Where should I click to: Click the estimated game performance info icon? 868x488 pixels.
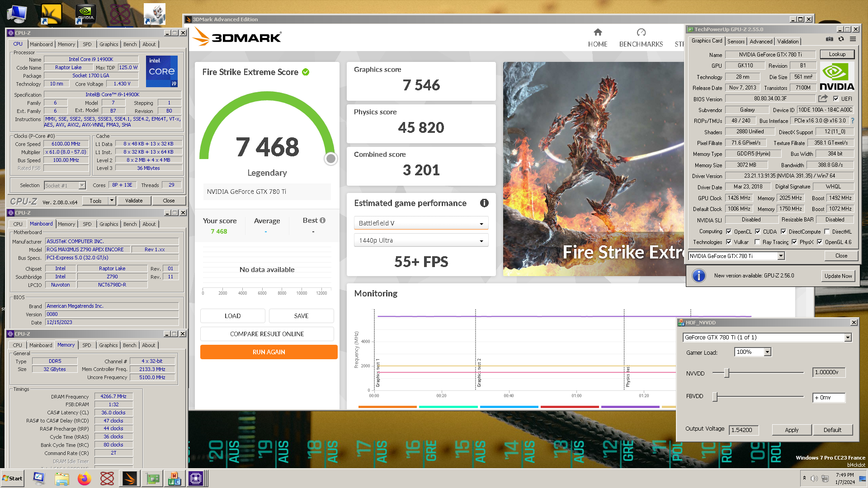coord(484,203)
